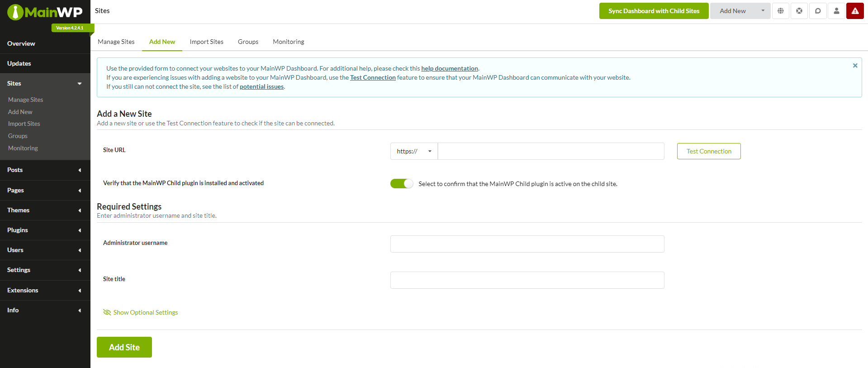Screen dimensions: 868x368
Task: Click the MainWP logo
Action: (45, 12)
